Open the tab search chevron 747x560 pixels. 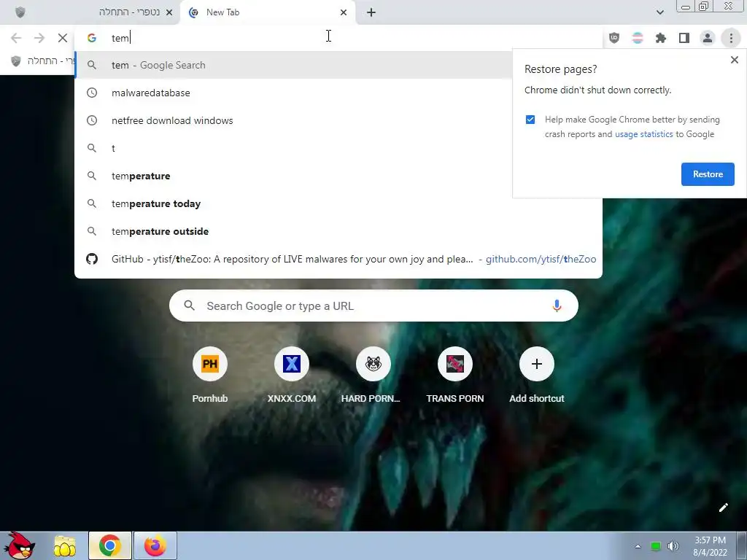tap(659, 12)
